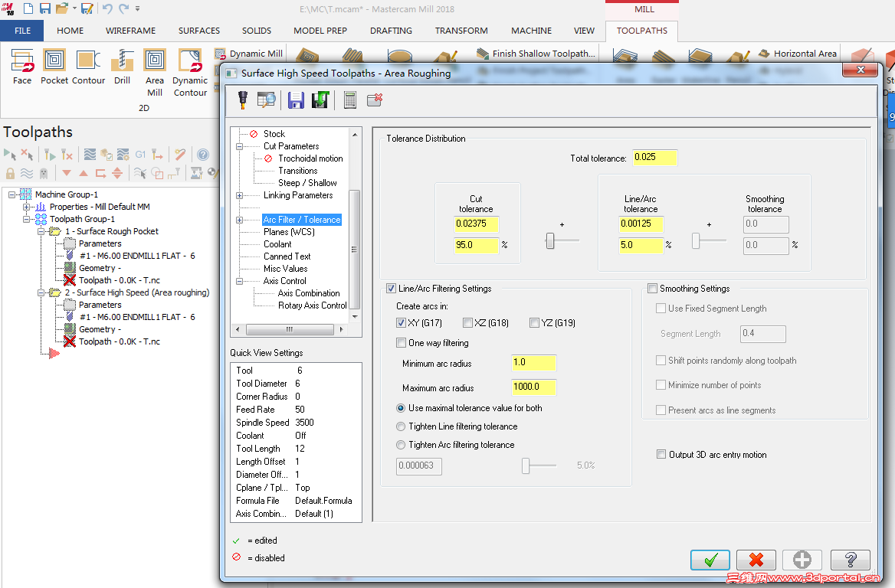Select Tighten Line filtering tolerance option

click(401, 426)
